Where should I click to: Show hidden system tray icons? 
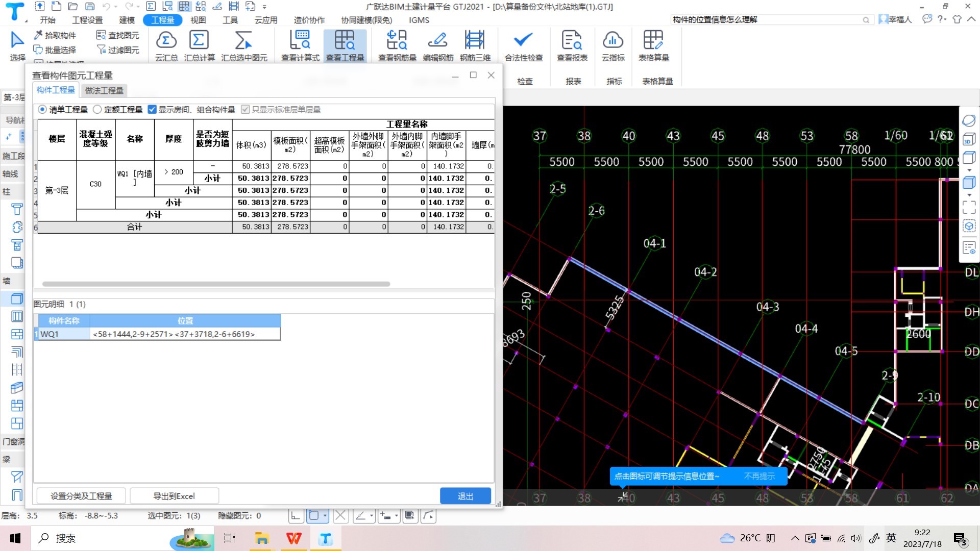pyautogui.click(x=795, y=538)
